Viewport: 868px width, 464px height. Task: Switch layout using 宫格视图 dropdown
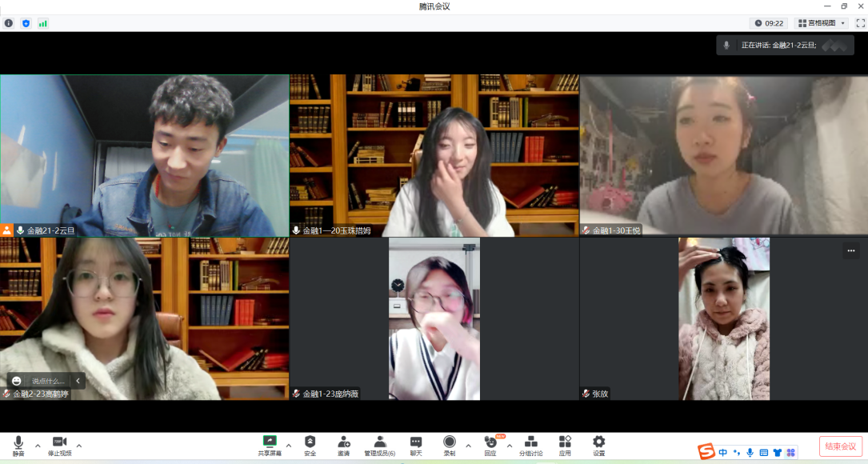[820, 23]
